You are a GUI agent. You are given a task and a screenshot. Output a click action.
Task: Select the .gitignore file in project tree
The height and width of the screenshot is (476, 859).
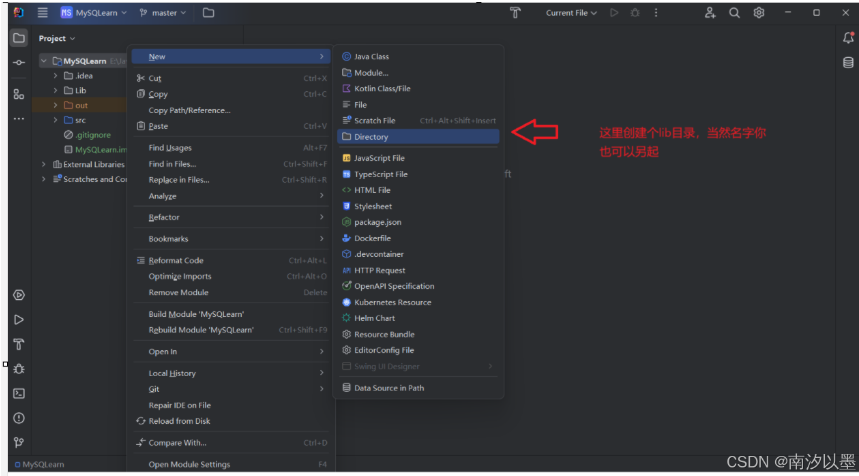pos(92,134)
